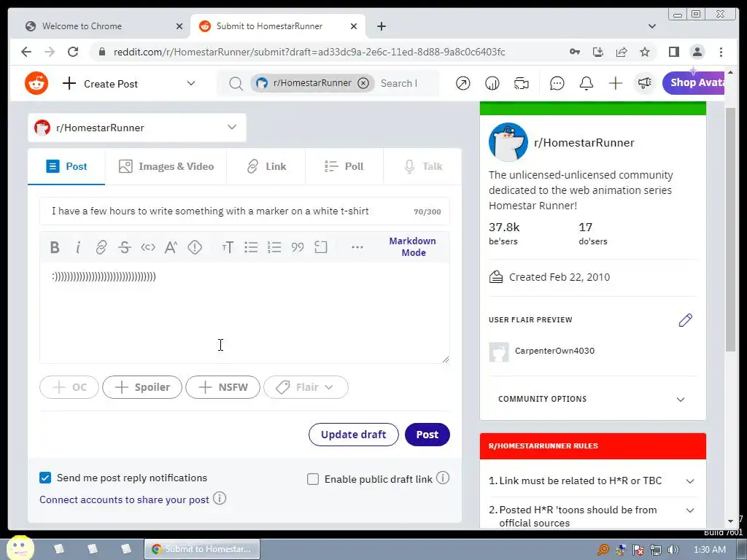Open the Flair dropdown

pyautogui.click(x=306, y=387)
